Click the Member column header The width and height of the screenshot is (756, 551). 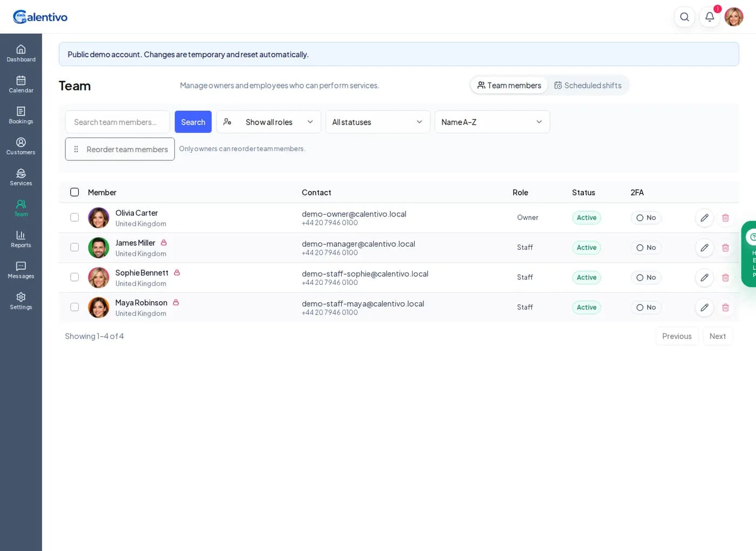(x=102, y=192)
